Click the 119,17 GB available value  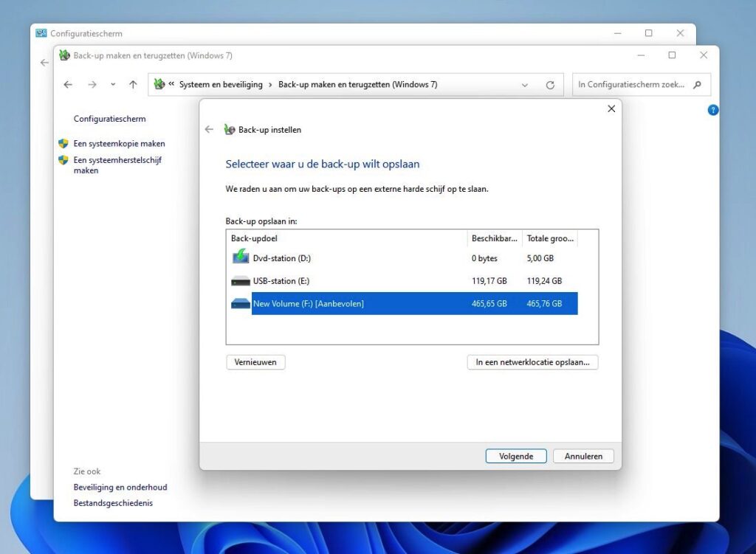489,281
